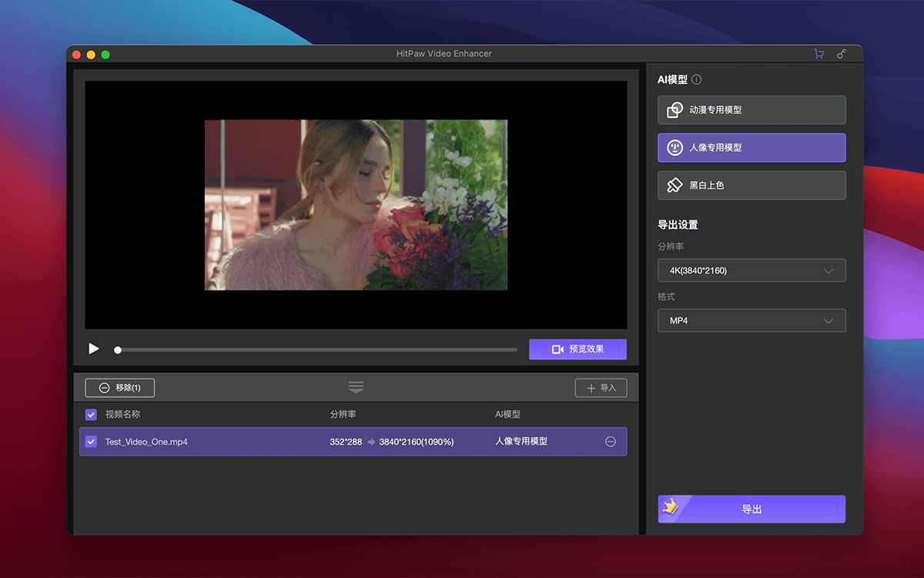Viewport: 924px width, 578px height.
Task: Click the yellow minimize window button
Action: [91, 55]
